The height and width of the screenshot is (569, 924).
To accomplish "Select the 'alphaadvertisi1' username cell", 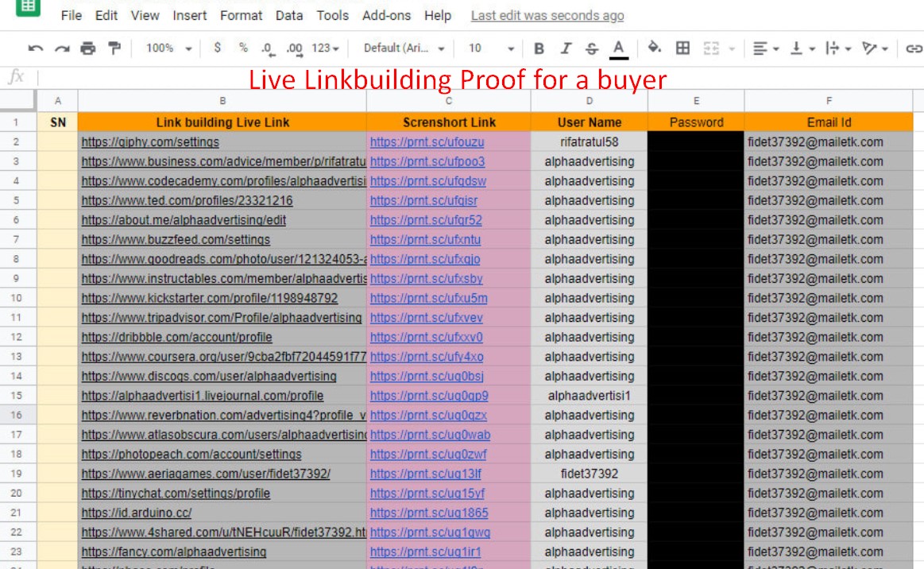I will (x=590, y=396).
